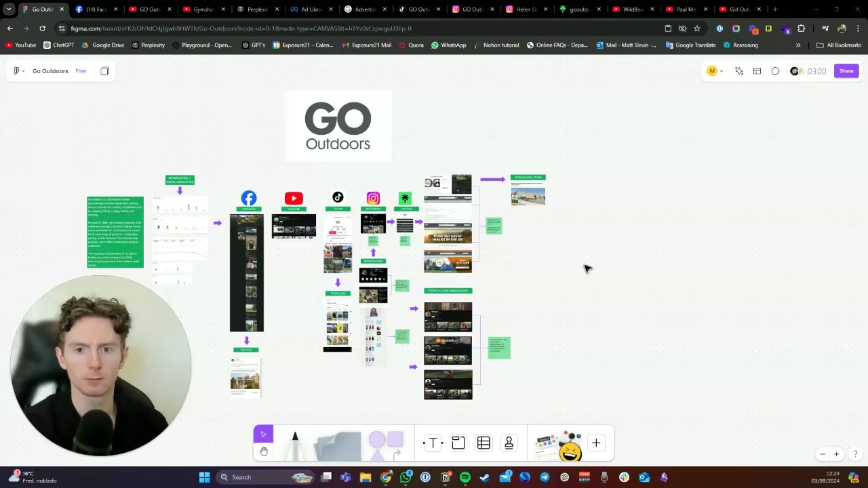Screen dimensions: 868x488
Task: Zoom in with plus button
Action: [x=836, y=454]
